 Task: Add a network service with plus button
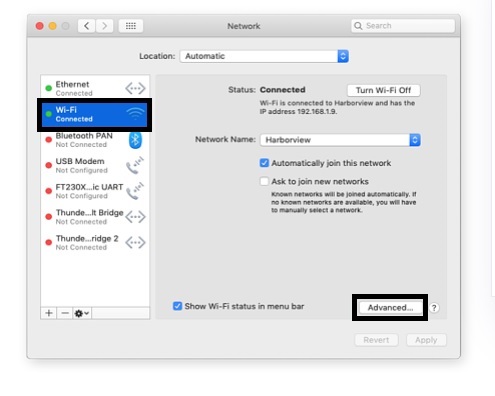click(49, 313)
